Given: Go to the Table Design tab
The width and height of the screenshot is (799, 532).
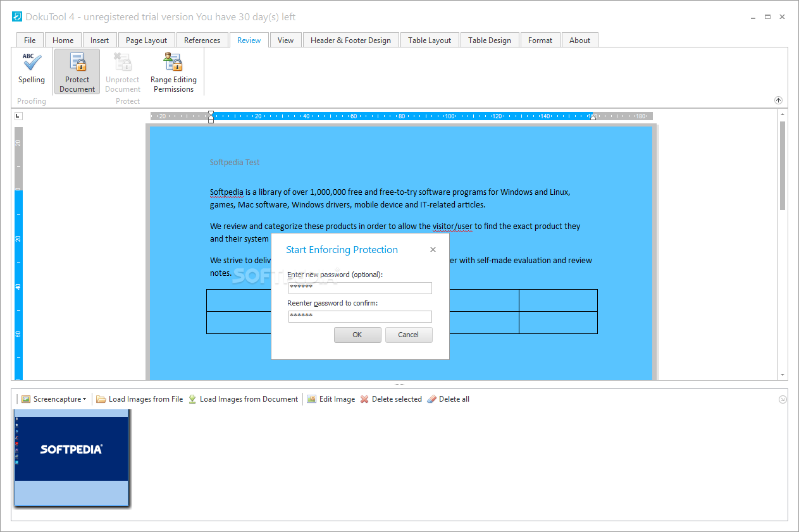Looking at the screenshot, I should [x=490, y=40].
